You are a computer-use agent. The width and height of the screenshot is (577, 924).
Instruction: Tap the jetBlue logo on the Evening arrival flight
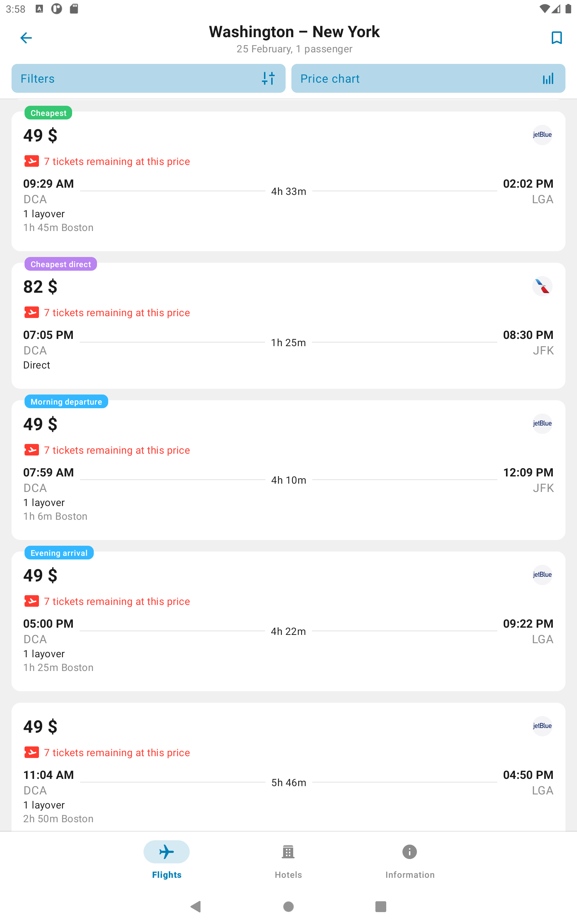(x=542, y=575)
